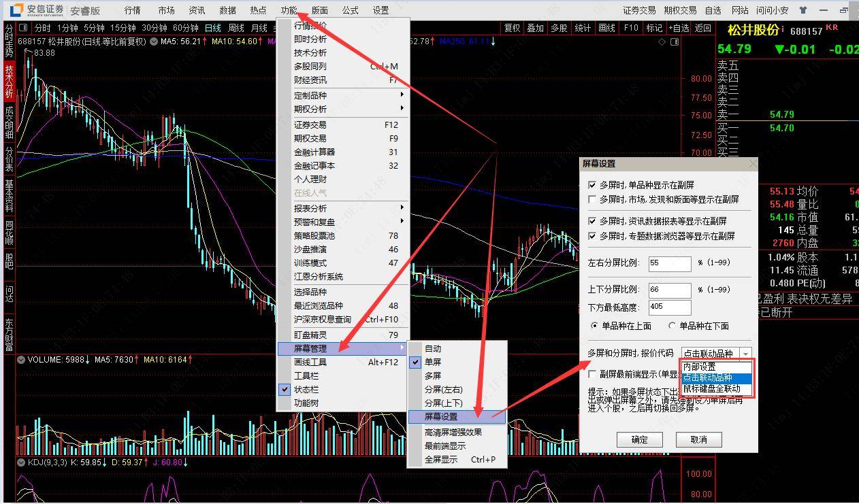Open the 行情 menu
The width and height of the screenshot is (859, 504).
pos(133,10)
